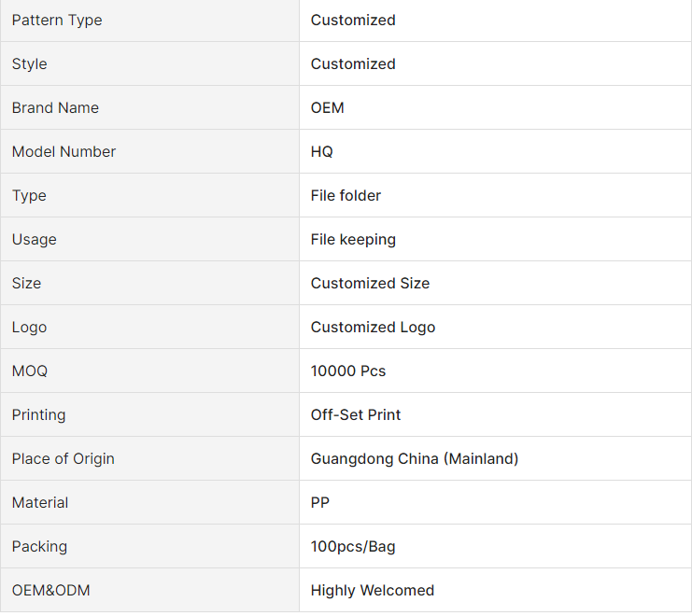
Task: Select the Model Number label
Action: (x=64, y=152)
